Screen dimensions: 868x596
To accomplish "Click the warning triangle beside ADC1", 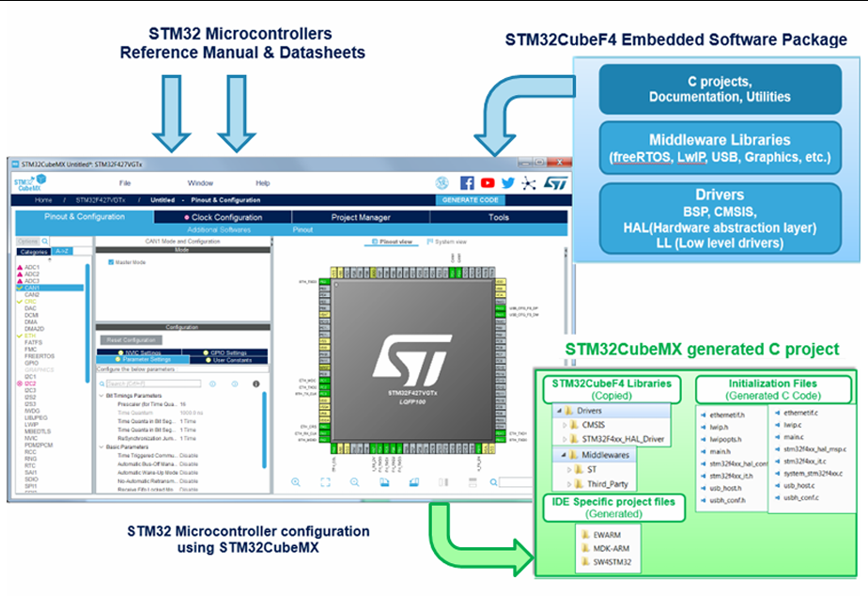I will coord(20,267).
